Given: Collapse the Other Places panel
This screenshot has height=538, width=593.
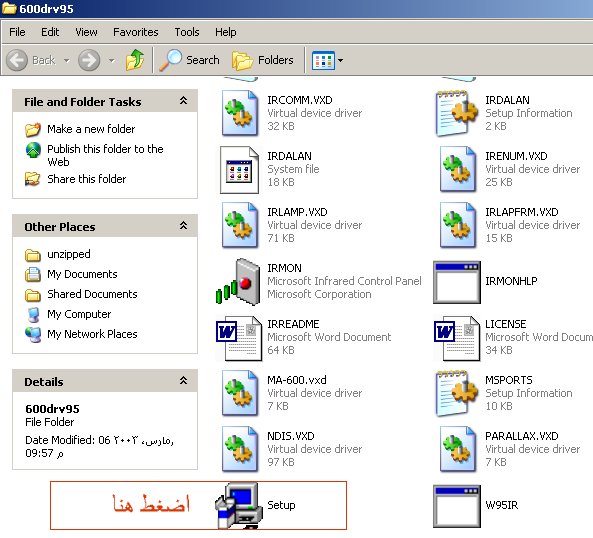Looking at the screenshot, I should point(183,226).
